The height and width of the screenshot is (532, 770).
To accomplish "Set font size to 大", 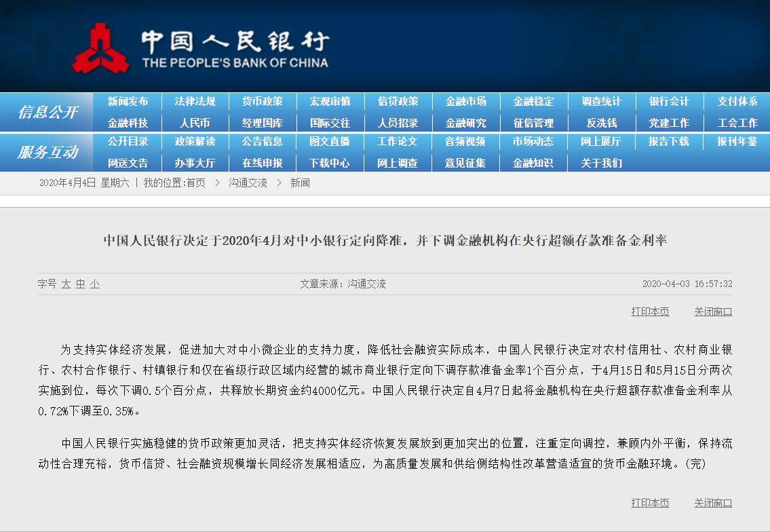I will tap(66, 284).
